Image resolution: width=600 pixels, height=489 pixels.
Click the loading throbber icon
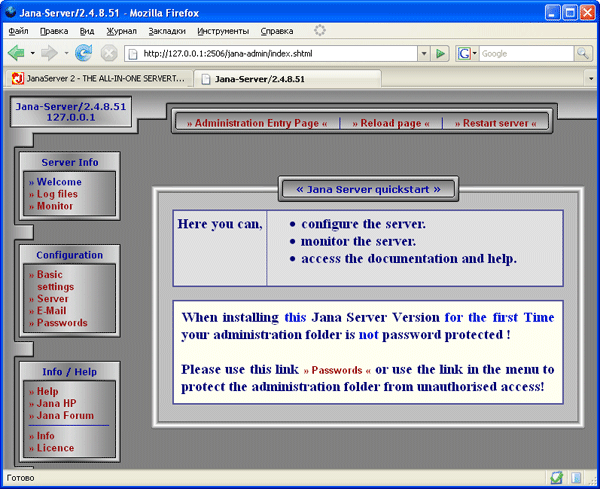pos(320,30)
